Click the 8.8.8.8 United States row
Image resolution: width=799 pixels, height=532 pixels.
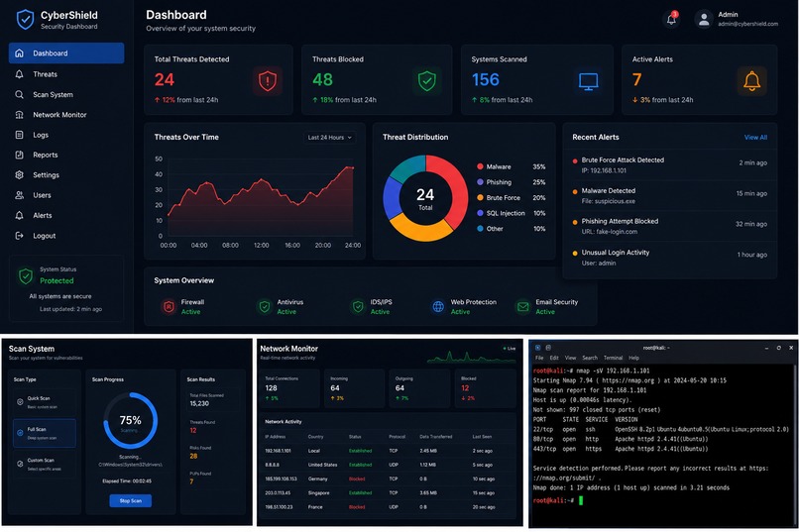coord(386,465)
